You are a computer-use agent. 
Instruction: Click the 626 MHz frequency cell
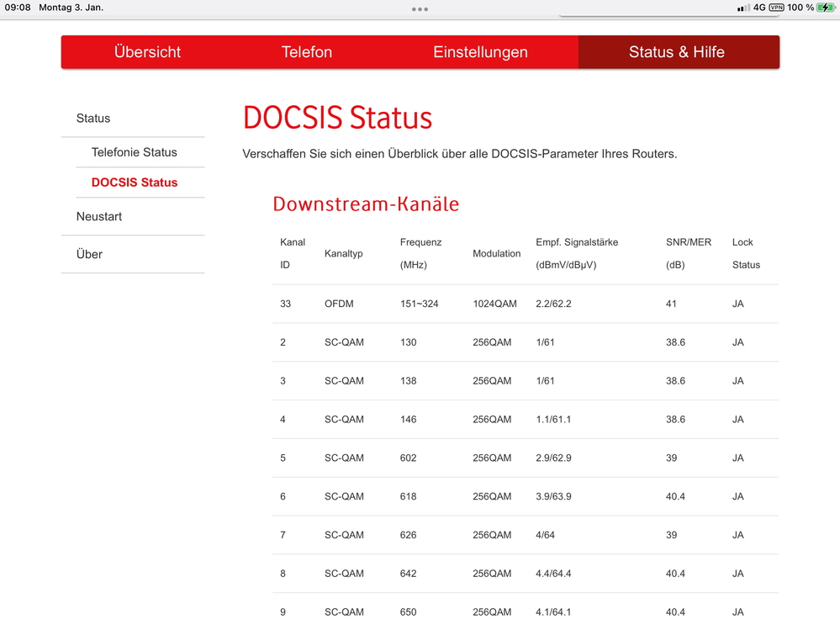[x=408, y=535]
